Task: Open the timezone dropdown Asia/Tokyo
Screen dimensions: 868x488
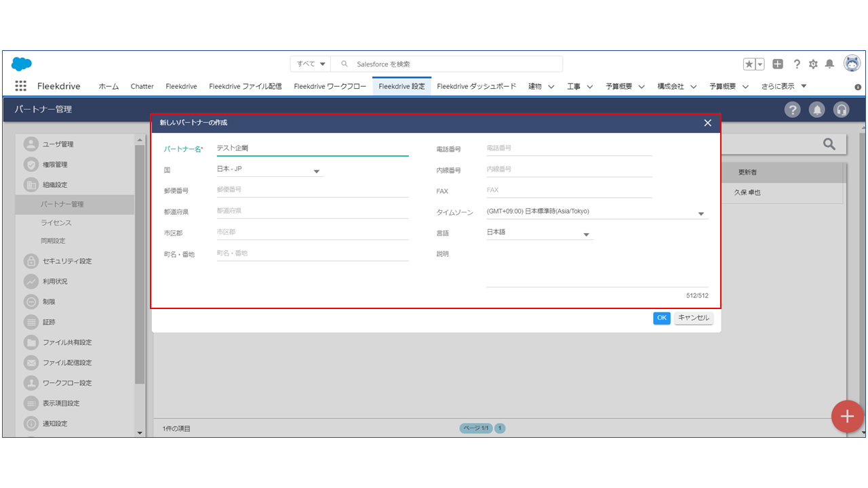Action: [701, 214]
